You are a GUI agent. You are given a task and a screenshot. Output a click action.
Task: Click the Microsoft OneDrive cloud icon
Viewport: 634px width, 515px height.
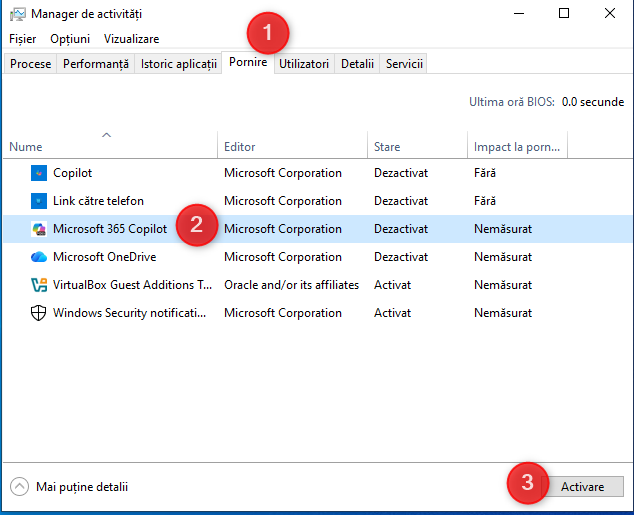(39, 257)
